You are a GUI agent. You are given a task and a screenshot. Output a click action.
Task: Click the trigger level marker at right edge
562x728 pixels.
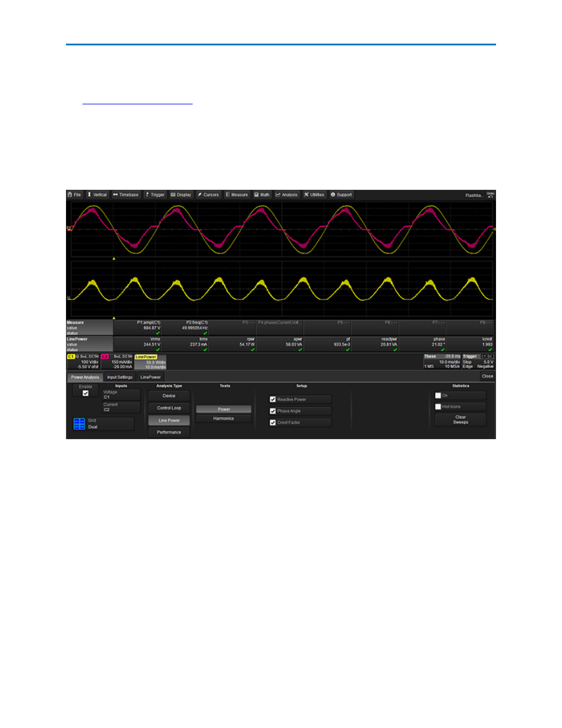coord(494,229)
